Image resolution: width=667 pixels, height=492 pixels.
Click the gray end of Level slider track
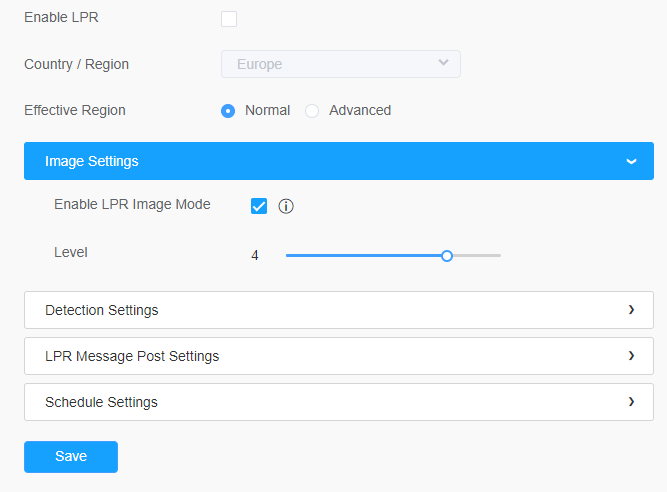477,256
